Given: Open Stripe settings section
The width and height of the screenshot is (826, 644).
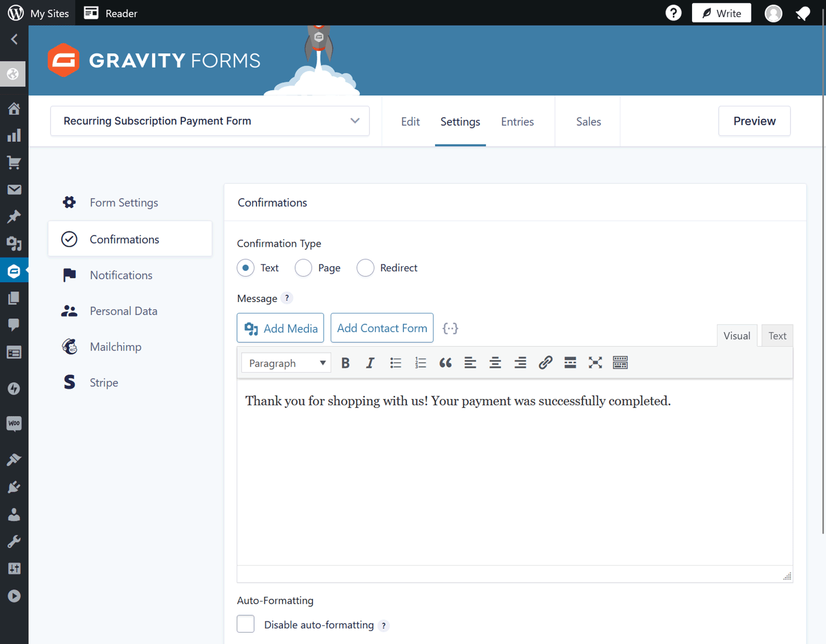Looking at the screenshot, I should (130, 382).
